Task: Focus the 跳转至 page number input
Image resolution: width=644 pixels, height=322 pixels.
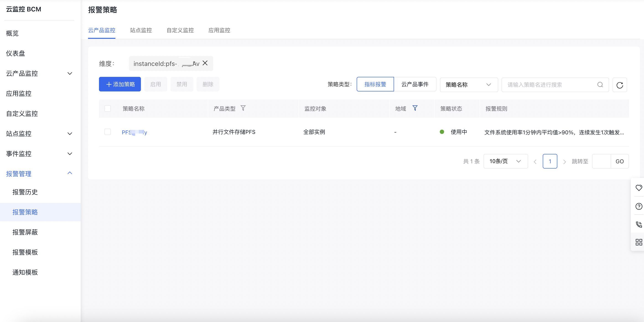Action: coord(601,161)
